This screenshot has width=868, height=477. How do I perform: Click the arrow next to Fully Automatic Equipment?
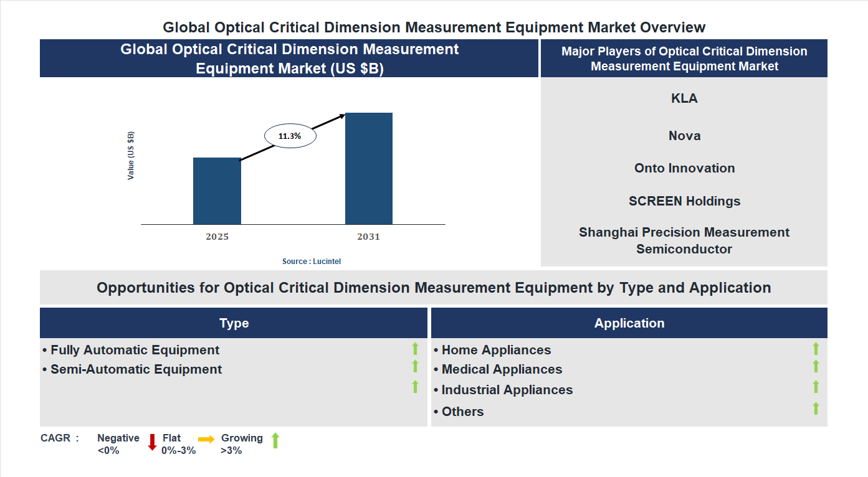coord(415,349)
